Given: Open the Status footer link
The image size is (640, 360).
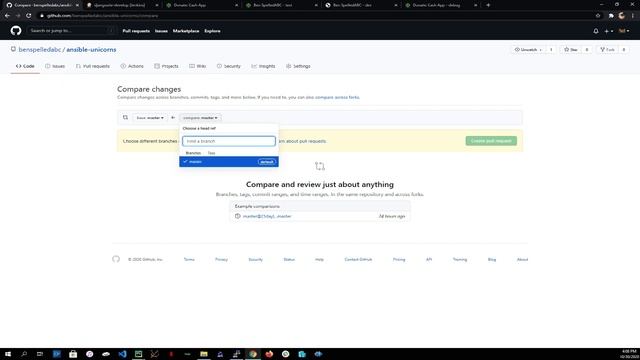Looking at the screenshot, I should 289,260.
